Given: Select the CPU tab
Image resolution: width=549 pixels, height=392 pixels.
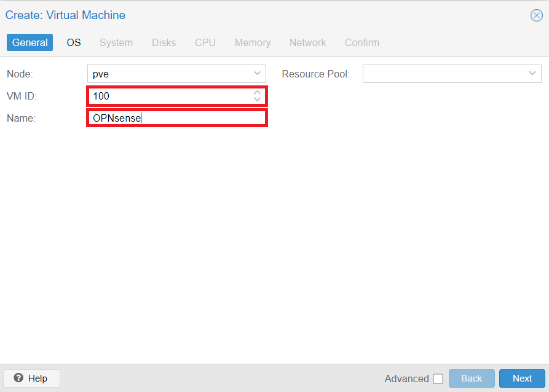Looking at the screenshot, I should pos(205,42).
